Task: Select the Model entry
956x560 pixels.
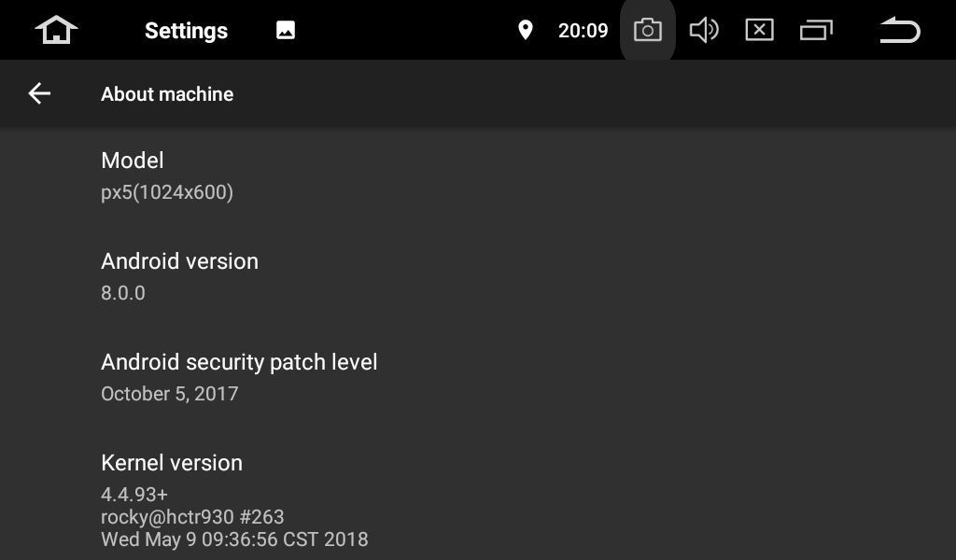Action: 478,176
